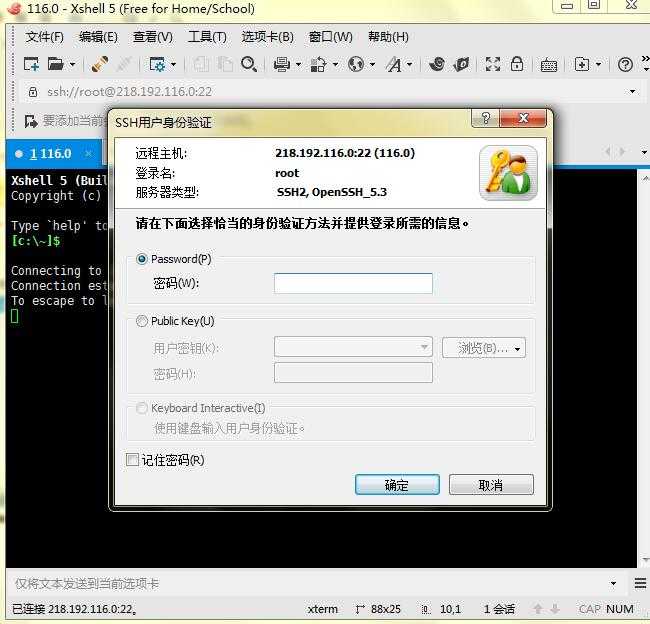Click the new tab plus-page icon
Screen dimensions: 650x624
(582, 64)
